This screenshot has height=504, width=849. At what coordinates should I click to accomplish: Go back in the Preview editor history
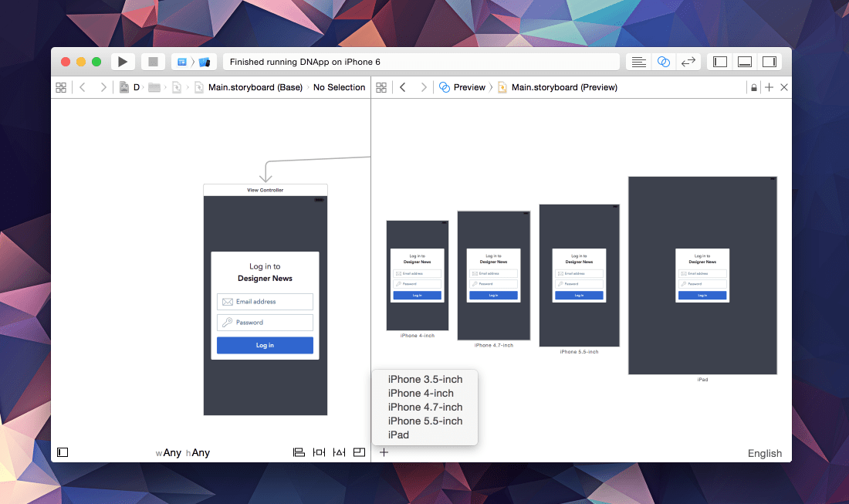click(402, 87)
